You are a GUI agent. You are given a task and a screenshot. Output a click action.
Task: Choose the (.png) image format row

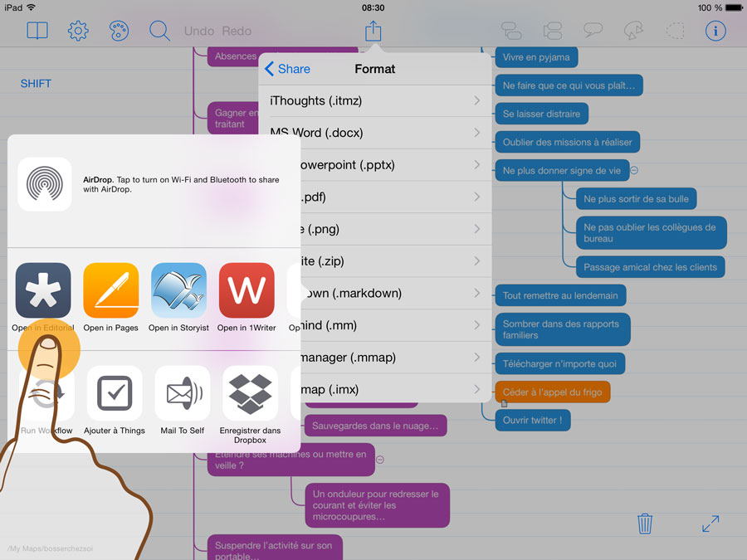click(396, 229)
